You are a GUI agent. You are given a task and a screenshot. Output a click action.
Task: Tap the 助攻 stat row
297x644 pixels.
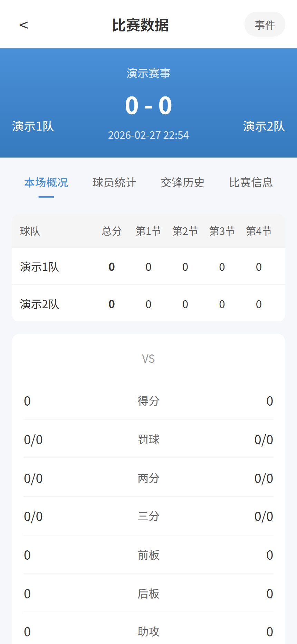pyautogui.click(x=148, y=632)
